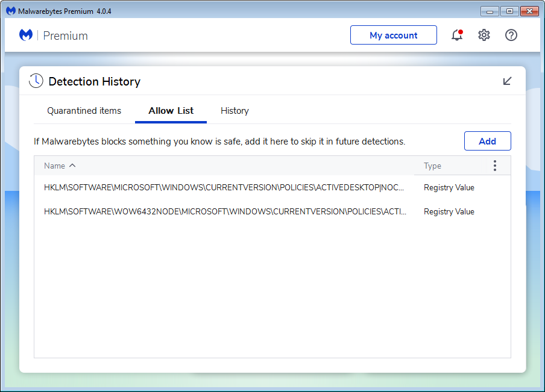
Task: Close the Malwarebytes Premium window
Action: [530, 11]
